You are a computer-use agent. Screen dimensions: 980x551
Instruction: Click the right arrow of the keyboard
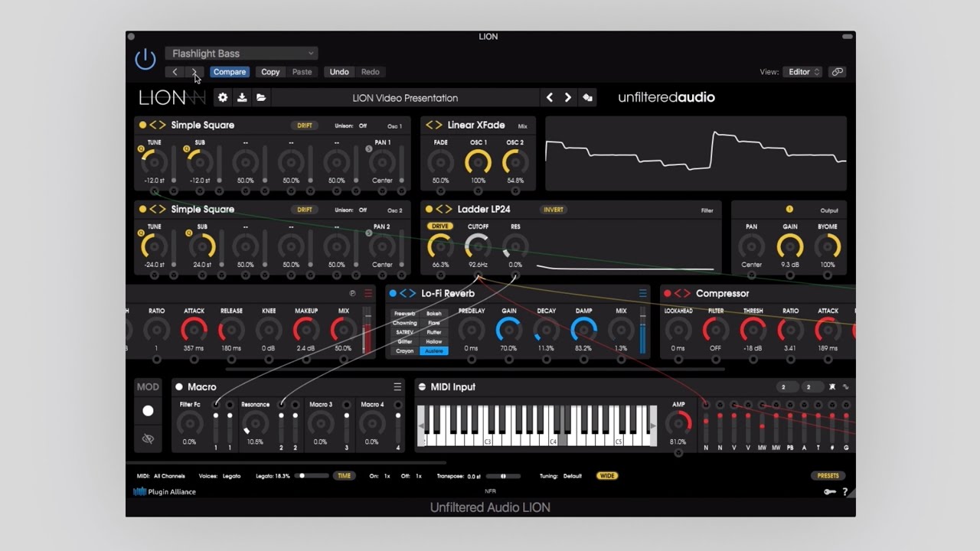click(653, 426)
